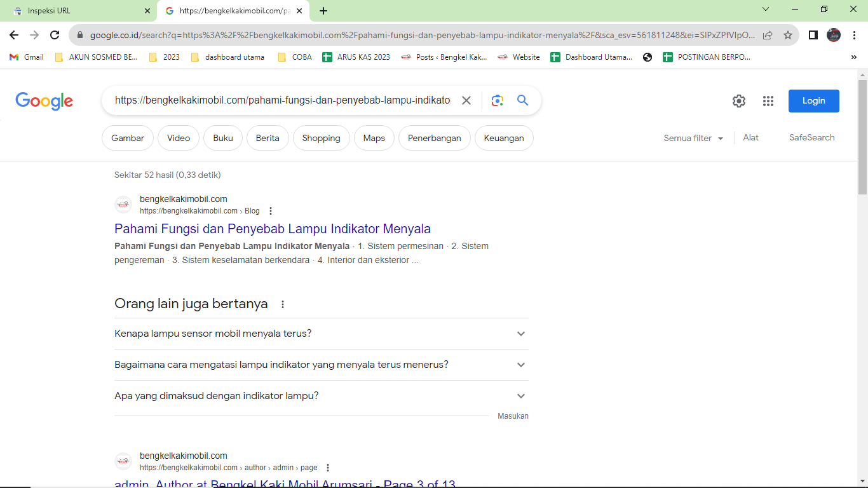Clear the Google search box

click(466, 100)
